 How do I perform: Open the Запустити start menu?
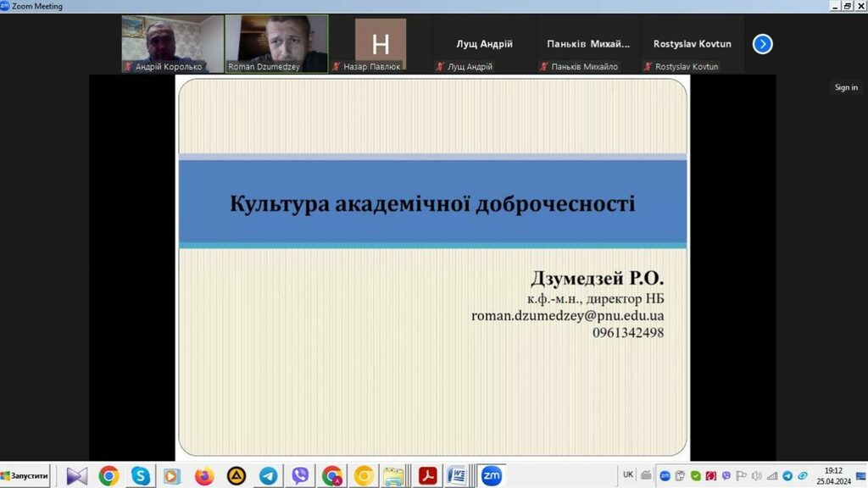[x=25, y=476]
